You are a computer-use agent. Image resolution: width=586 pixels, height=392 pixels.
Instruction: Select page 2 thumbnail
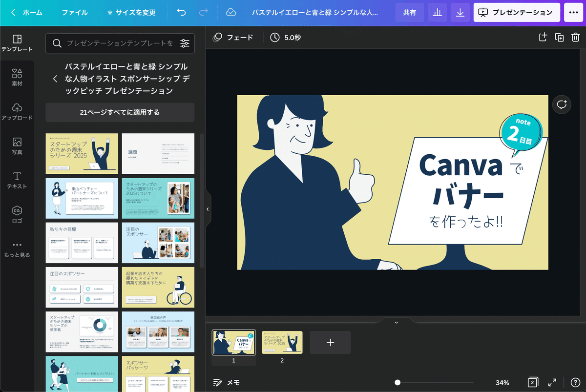pyautogui.click(x=282, y=342)
